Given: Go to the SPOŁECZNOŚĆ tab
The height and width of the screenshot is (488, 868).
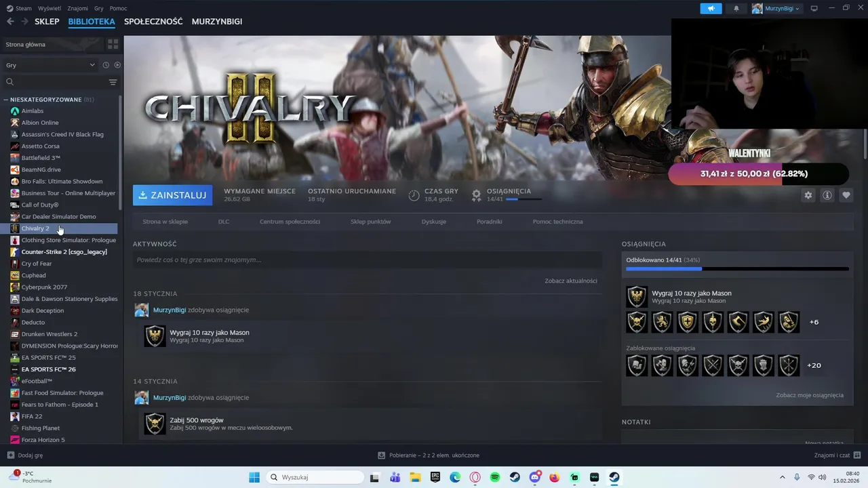Looking at the screenshot, I should pos(153,22).
